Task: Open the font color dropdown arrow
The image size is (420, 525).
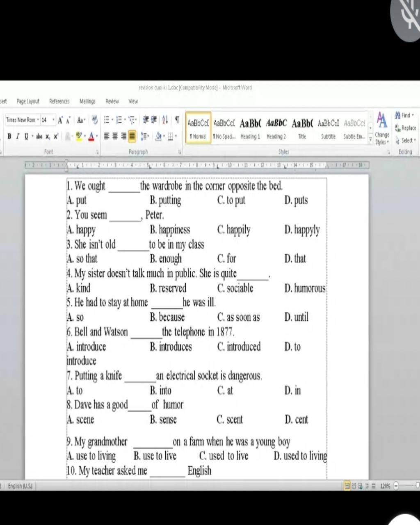Action: coord(97,136)
